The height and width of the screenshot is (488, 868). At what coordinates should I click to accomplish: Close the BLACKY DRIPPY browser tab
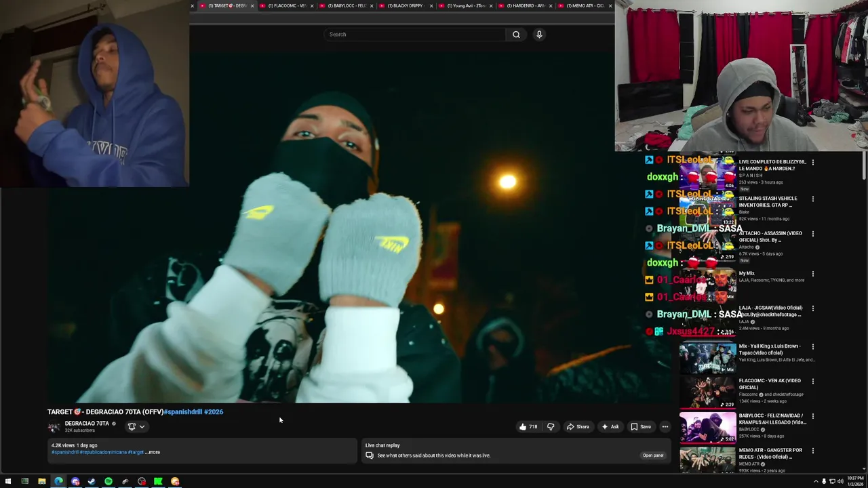pos(431,6)
